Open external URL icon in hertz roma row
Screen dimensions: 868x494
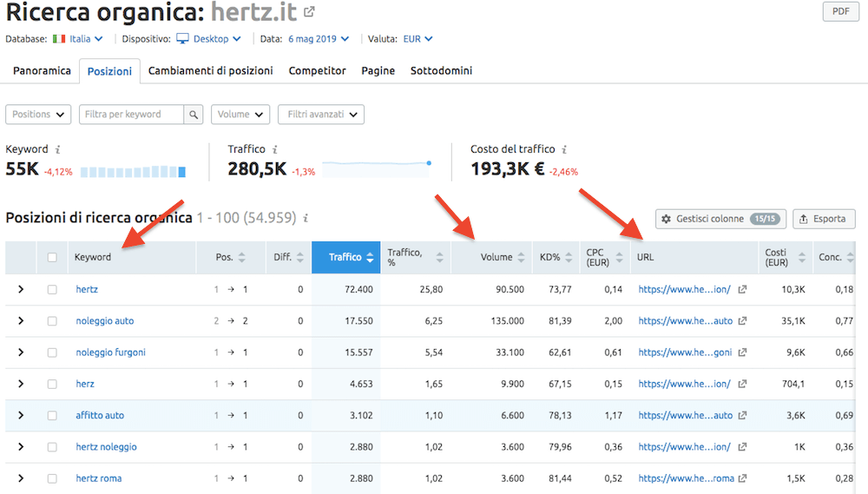[742, 478]
